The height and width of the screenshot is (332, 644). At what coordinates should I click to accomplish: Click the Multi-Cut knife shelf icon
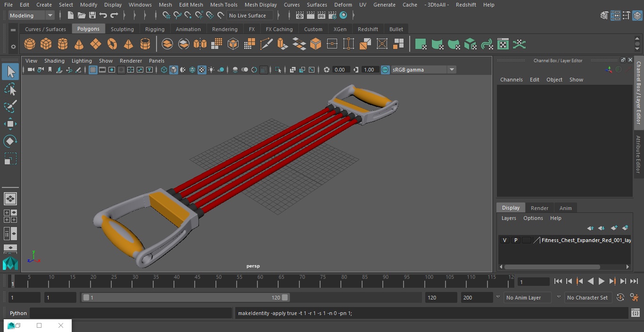(266, 44)
